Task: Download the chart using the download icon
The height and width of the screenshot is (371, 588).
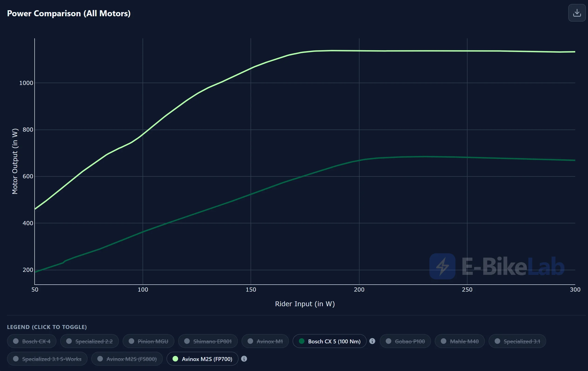Action: tap(577, 13)
